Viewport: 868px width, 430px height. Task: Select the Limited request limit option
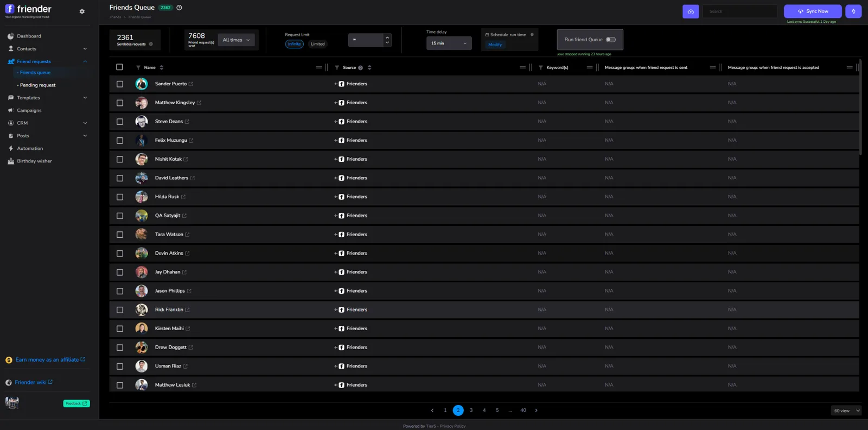tap(318, 44)
